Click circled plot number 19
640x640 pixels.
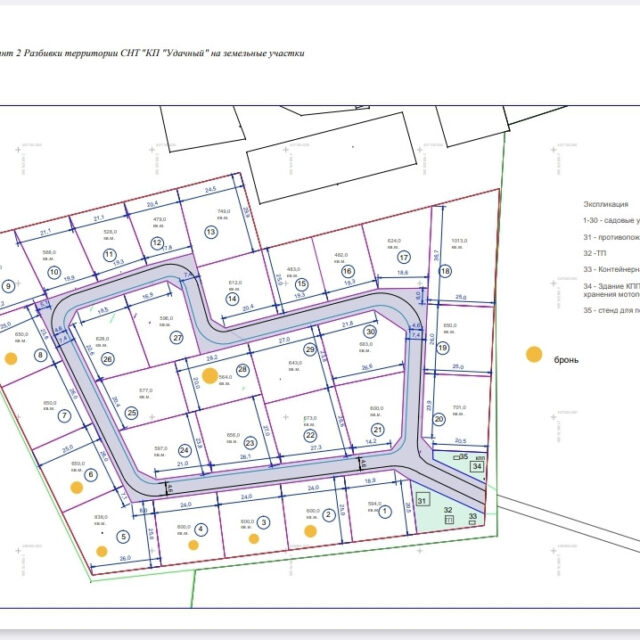coord(443,348)
